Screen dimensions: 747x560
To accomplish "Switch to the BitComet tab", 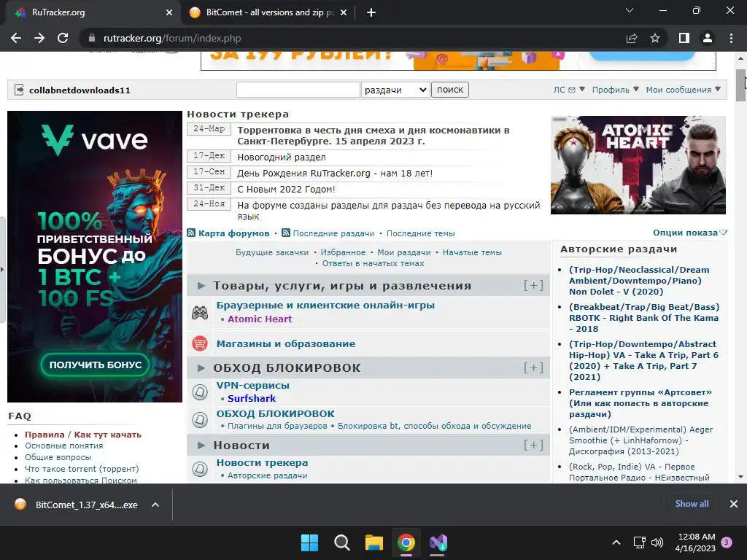I will [267, 12].
